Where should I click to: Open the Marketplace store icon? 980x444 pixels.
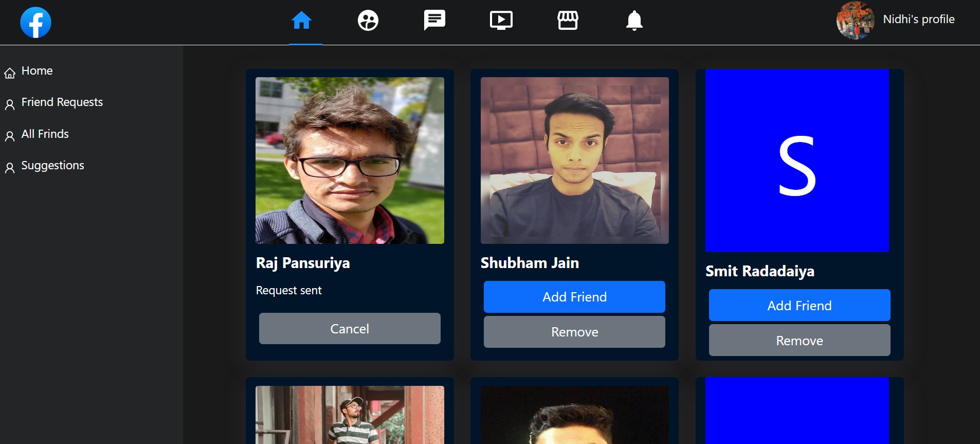(x=568, y=21)
